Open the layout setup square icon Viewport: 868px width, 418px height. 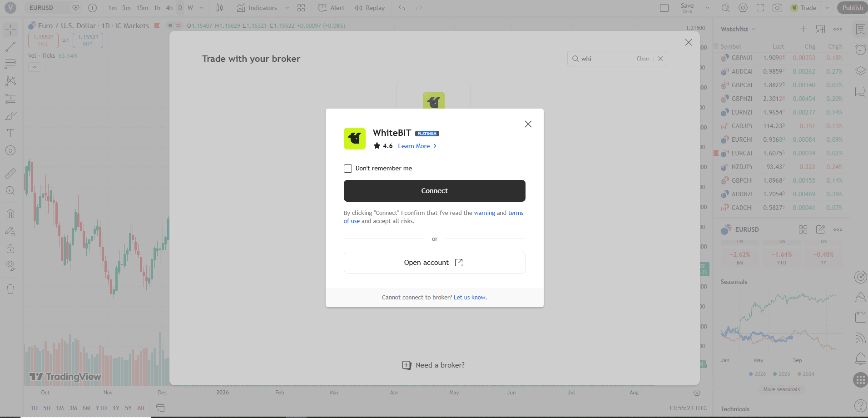[664, 8]
